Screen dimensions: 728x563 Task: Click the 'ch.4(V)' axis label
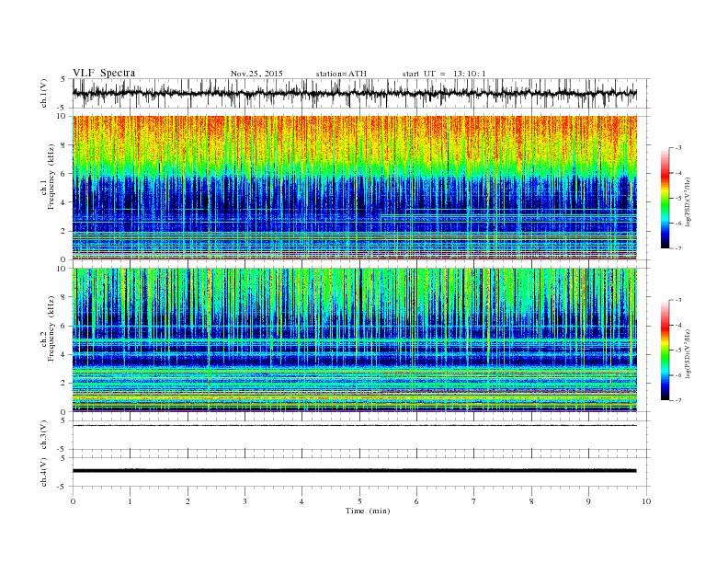(x=44, y=472)
